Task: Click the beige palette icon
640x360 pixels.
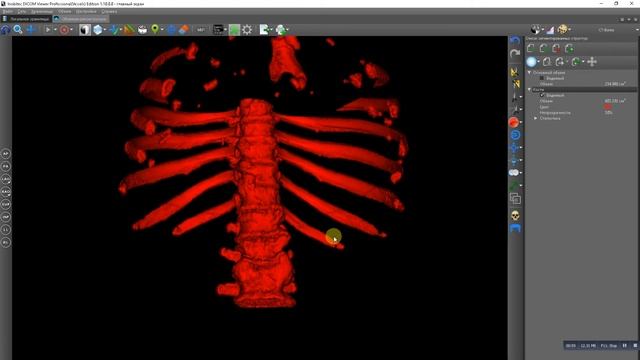Action: [x=562, y=29]
